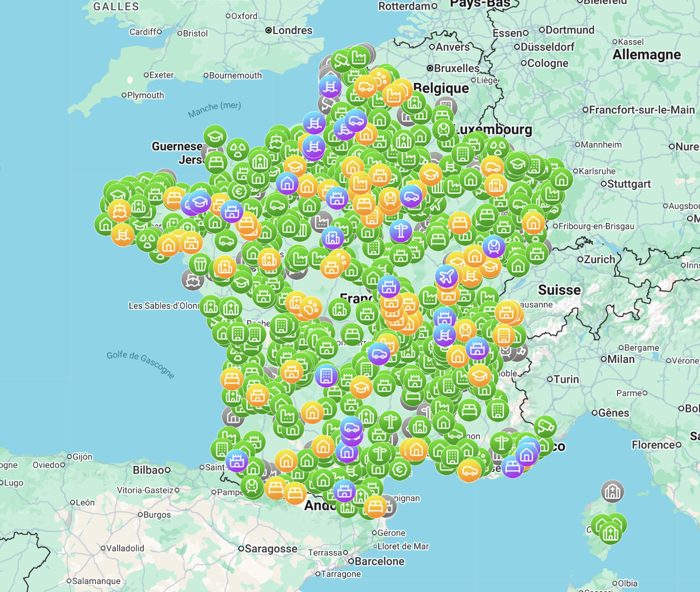
Task: Click the blue airplane marker near Lyon
Action: [x=445, y=276]
